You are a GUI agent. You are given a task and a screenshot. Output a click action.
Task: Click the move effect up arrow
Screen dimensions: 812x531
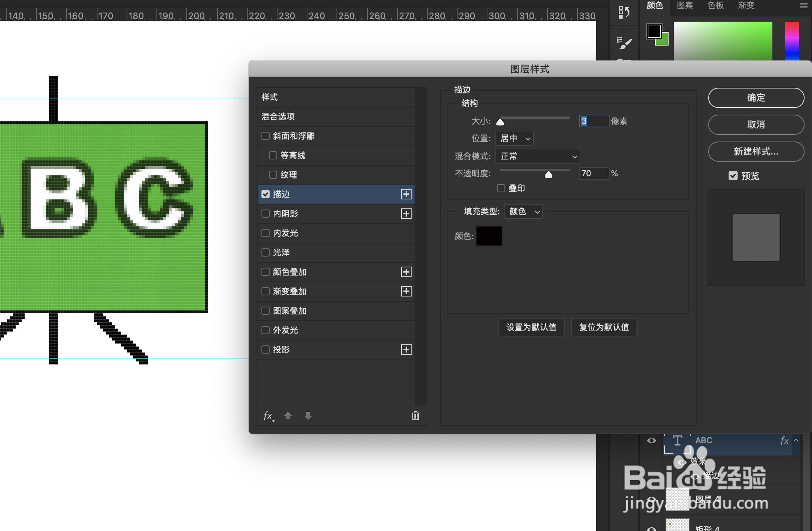[288, 416]
